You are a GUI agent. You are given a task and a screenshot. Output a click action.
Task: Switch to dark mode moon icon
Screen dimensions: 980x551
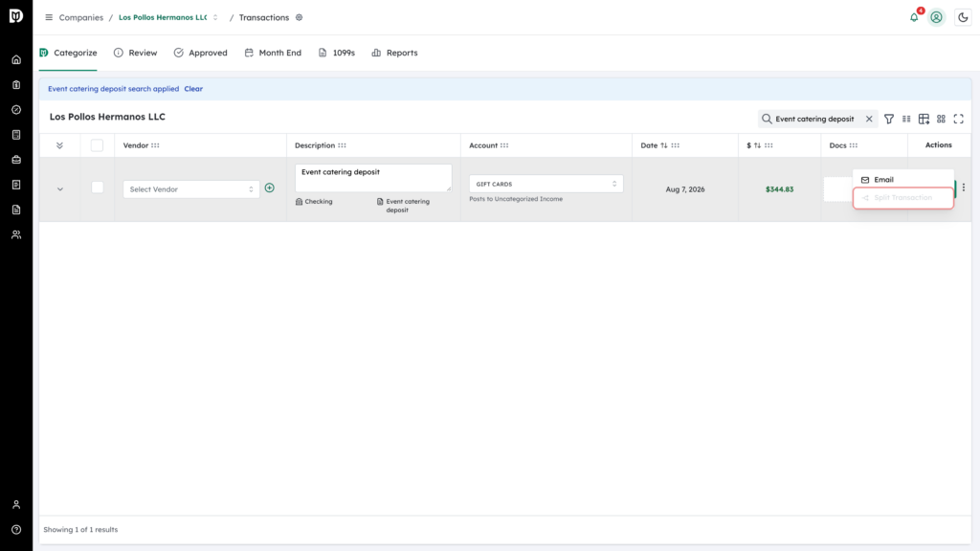click(x=963, y=17)
